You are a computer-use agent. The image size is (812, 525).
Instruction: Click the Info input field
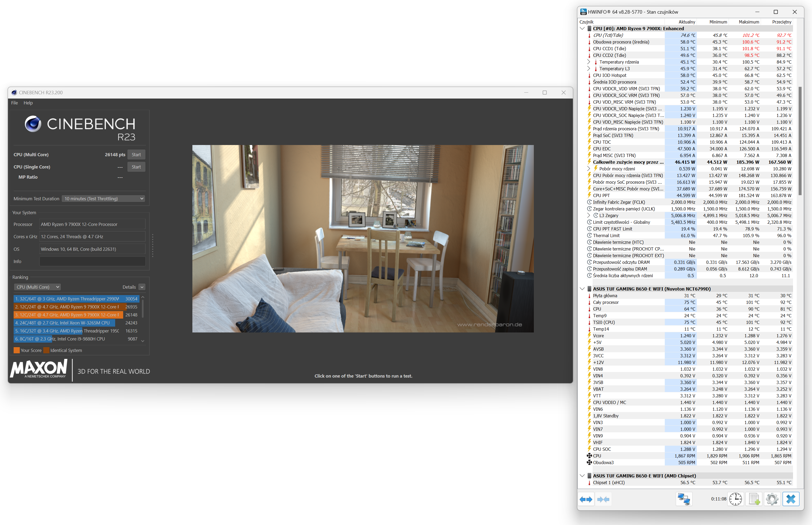92,261
